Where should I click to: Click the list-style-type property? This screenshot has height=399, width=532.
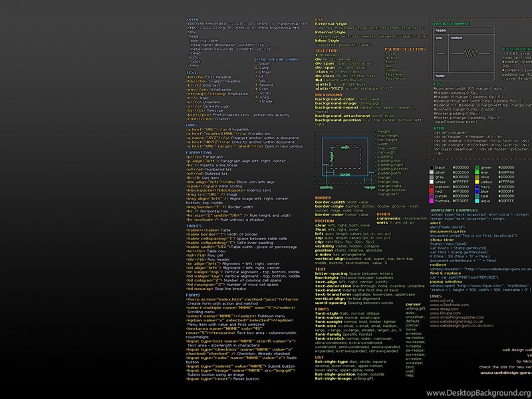click(x=331, y=362)
